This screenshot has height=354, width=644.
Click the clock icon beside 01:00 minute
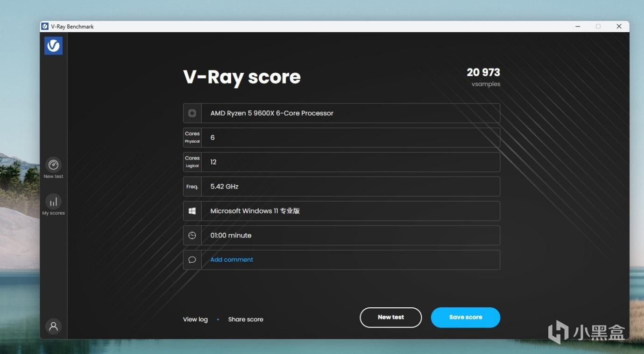point(192,236)
